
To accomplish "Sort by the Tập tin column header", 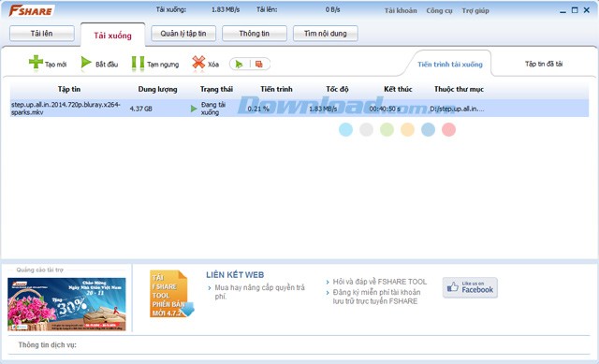I will [69, 89].
